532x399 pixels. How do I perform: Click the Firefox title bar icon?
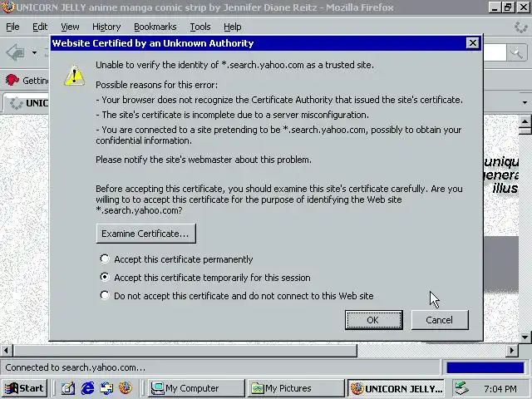coord(7,7)
